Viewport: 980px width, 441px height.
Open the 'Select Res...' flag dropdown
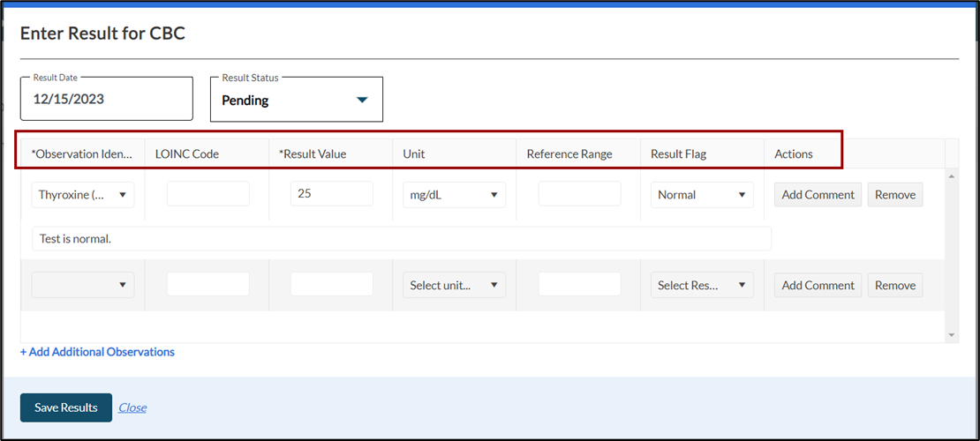coord(702,285)
